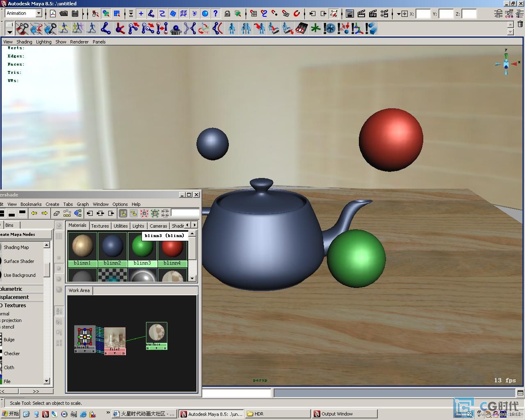This screenshot has height=420, width=525.
Task: Open viewport Shading menu
Action: (24, 42)
